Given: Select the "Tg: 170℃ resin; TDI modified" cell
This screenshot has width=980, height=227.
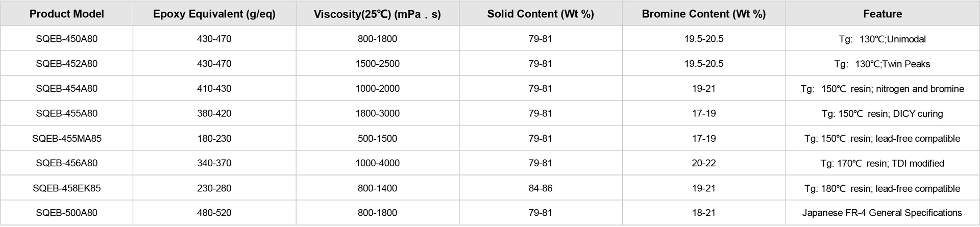Looking at the screenshot, I should coord(882,163).
